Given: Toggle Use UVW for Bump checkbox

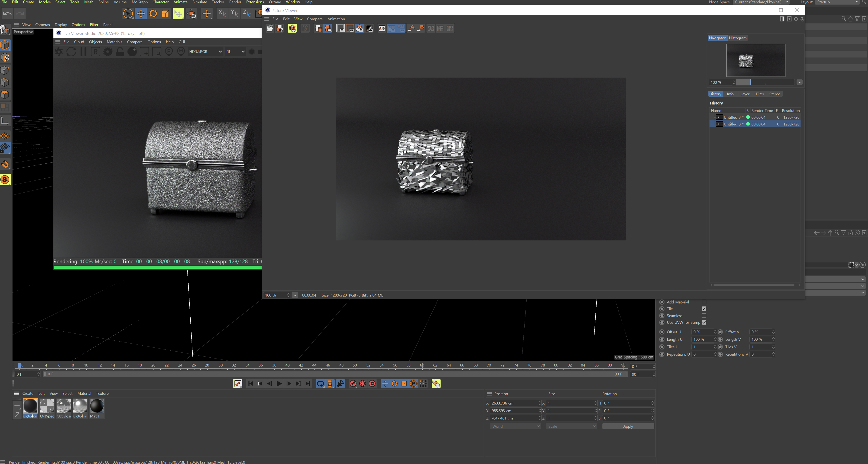Looking at the screenshot, I should coord(704,323).
